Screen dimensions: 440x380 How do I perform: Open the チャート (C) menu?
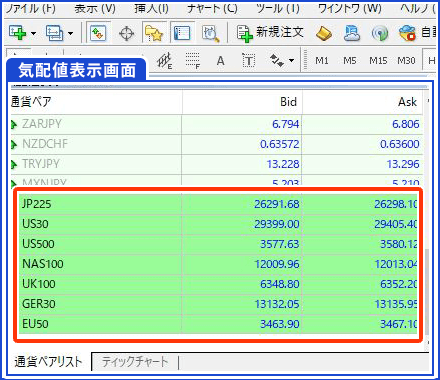point(212,8)
